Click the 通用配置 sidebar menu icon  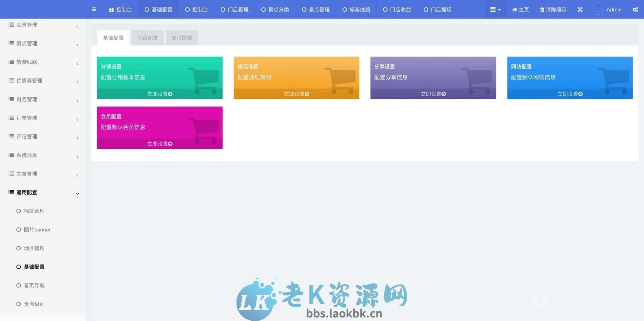coord(10,192)
